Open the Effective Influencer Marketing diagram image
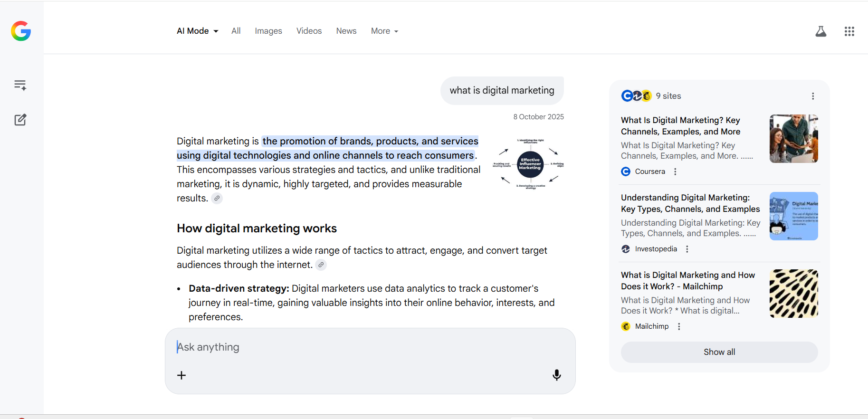This screenshot has height=419, width=868. click(x=528, y=164)
